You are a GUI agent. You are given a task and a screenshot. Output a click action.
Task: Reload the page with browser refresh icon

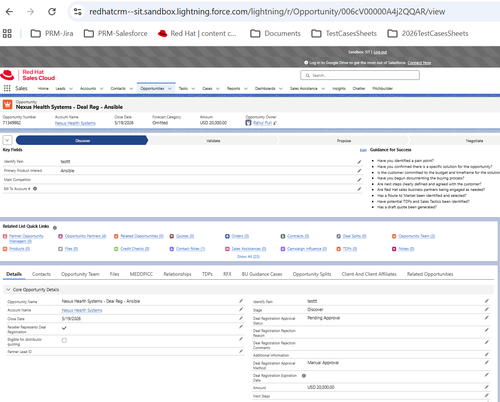coord(52,12)
